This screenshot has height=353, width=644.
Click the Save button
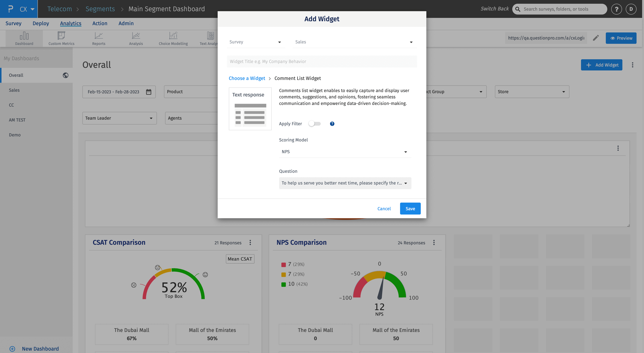tap(410, 209)
